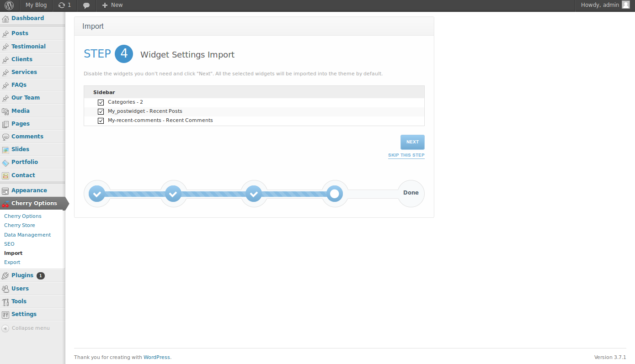
Task: Go to the Testimonial menu
Action: (x=28, y=46)
